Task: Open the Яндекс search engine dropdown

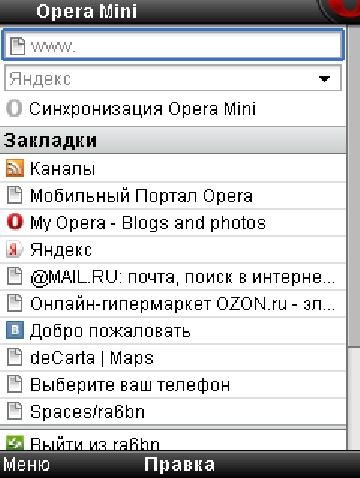Action: click(x=173, y=79)
